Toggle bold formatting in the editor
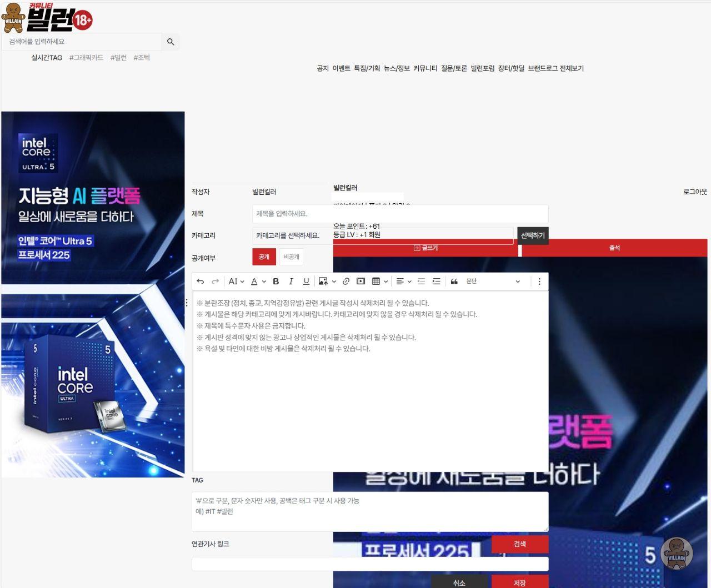The width and height of the screenshot is (711, 588). [276, 282]
